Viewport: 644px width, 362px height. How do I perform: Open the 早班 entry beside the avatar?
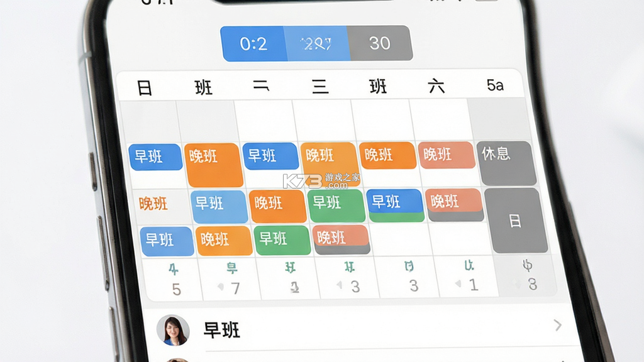[x=222, y=330]
